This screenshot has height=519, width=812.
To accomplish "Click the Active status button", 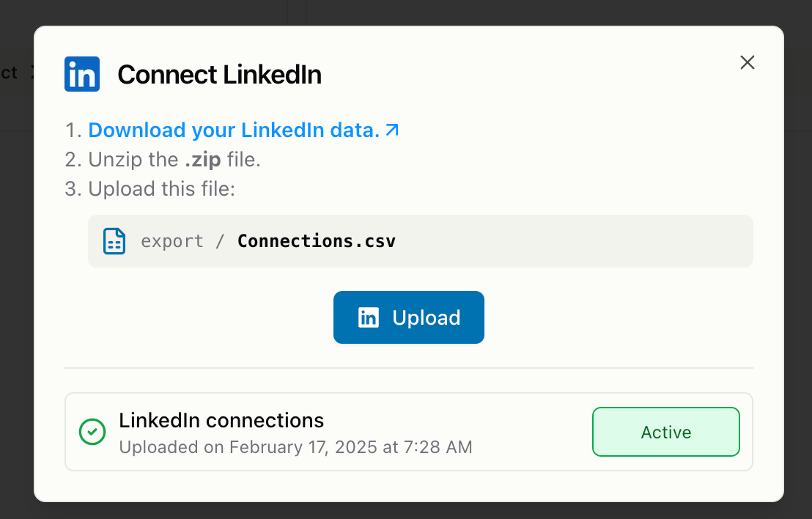I will click(665, 432).
